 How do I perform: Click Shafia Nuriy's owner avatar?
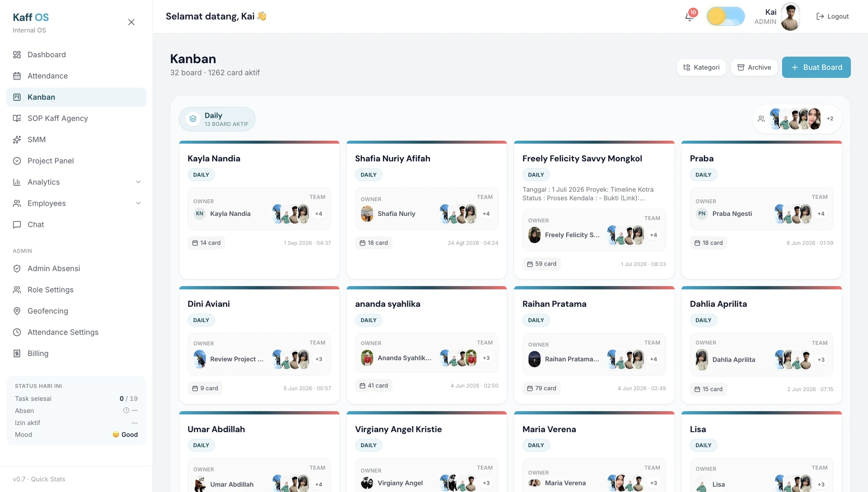click(367, 213)
